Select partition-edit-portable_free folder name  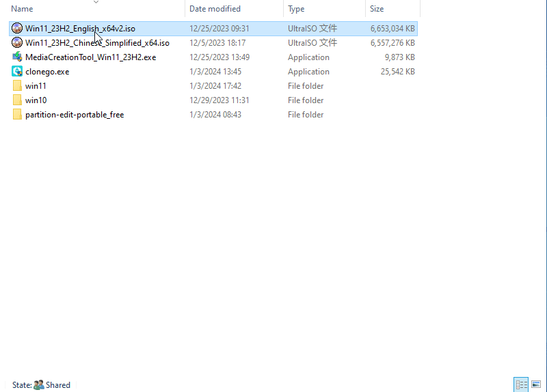(75, 114)
